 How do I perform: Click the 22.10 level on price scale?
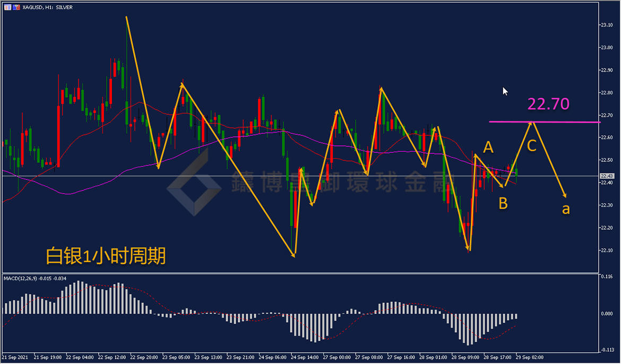click(607, 250)
